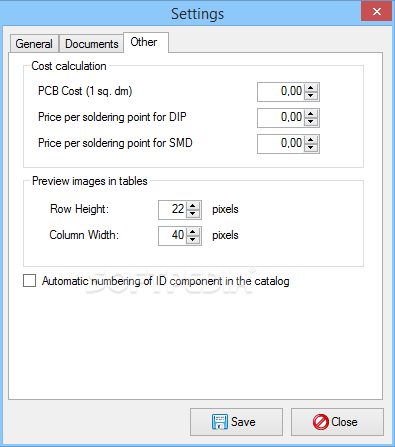Click the red prohibition Close icon
The image size is (395, 447).
(321, 422)
